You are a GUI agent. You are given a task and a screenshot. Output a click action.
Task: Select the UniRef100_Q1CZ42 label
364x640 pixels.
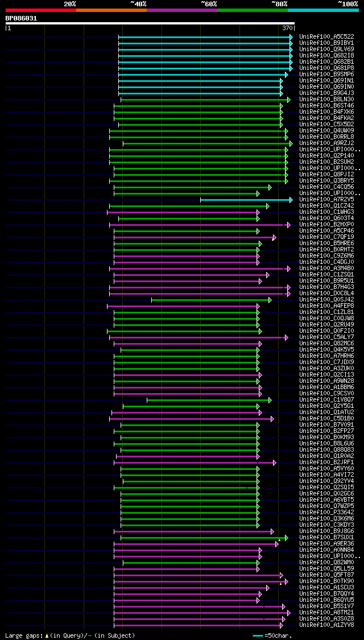pos(326,205)
